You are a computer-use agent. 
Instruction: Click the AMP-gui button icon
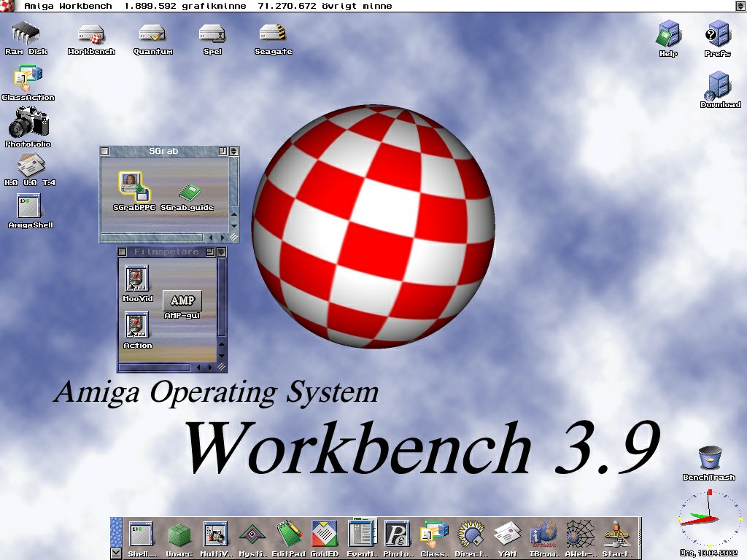tap(182, 300)
